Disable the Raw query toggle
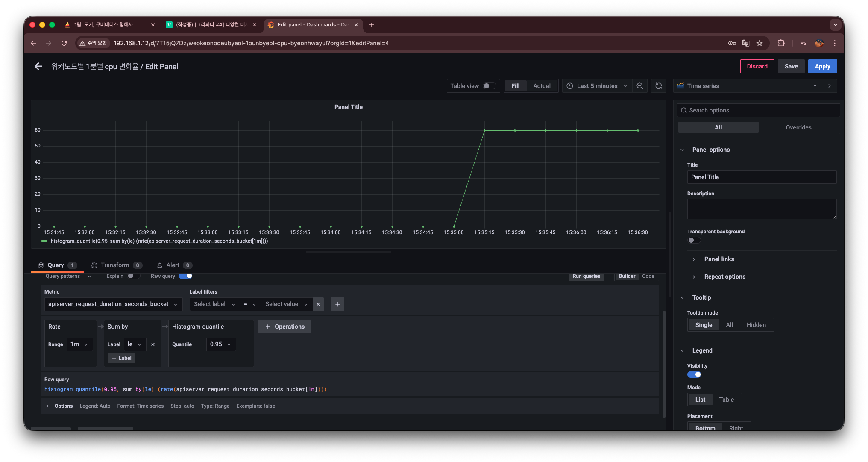 pyautogui.click(x=185, y=276)
